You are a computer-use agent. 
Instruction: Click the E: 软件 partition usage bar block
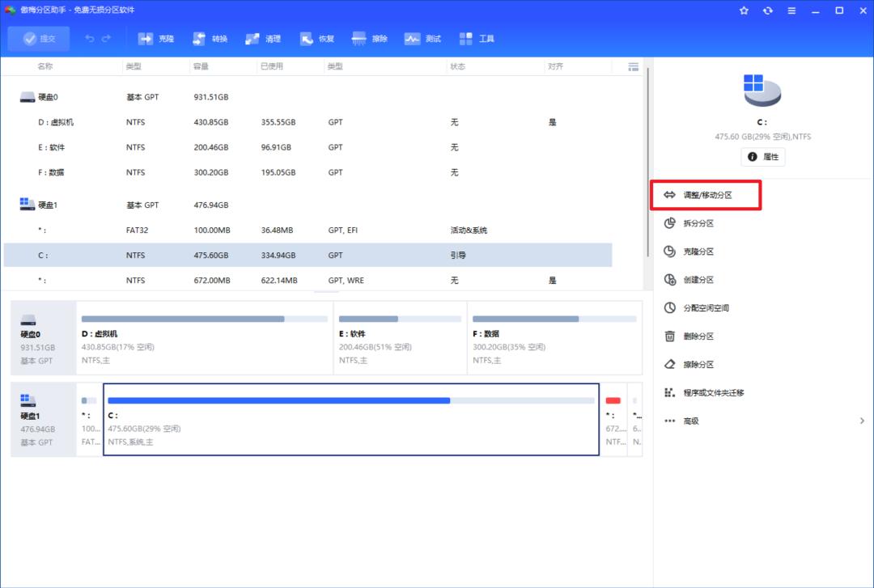(400, 338)
